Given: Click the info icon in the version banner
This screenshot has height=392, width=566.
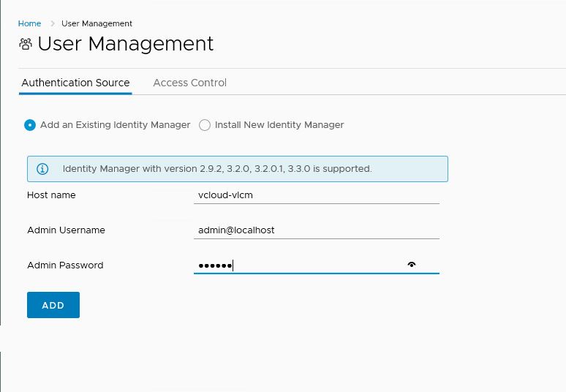Looking at the screenshot, I should coord(42,169).
